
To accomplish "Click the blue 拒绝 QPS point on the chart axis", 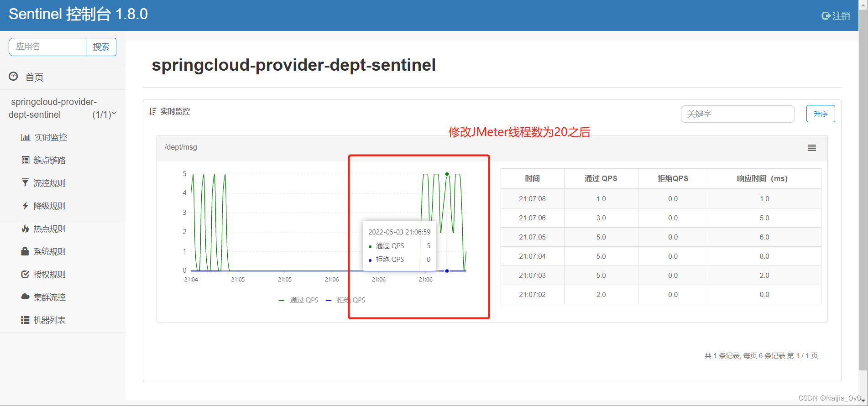I will coord(447,271).
